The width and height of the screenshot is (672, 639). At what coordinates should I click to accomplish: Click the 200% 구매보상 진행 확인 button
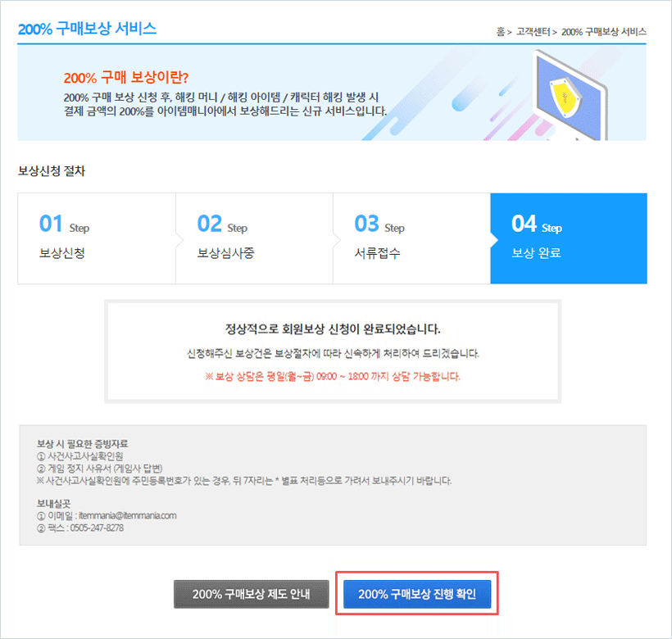[x=417, y=594]
